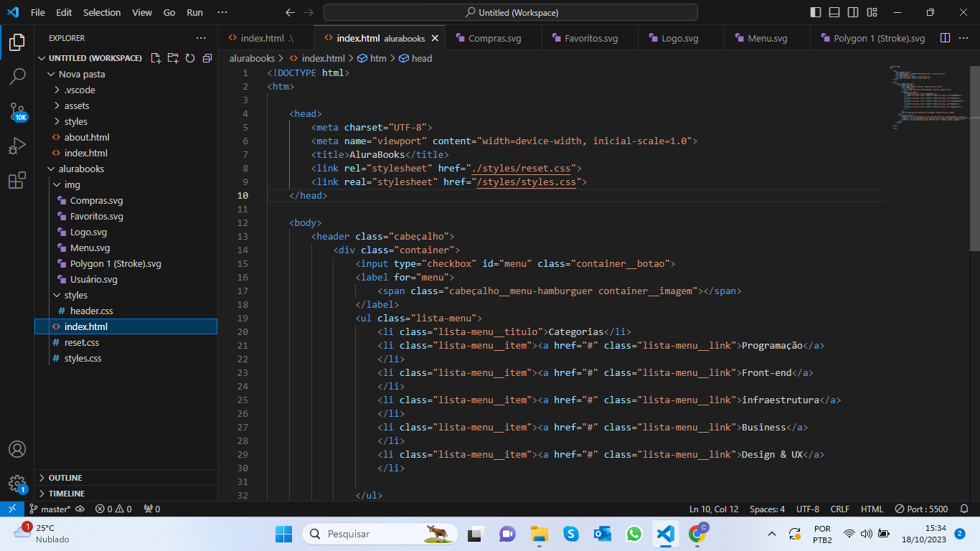This screenshot has height=551, width=980.
Task: Open the File menu
Action: [x=38, y=12]
